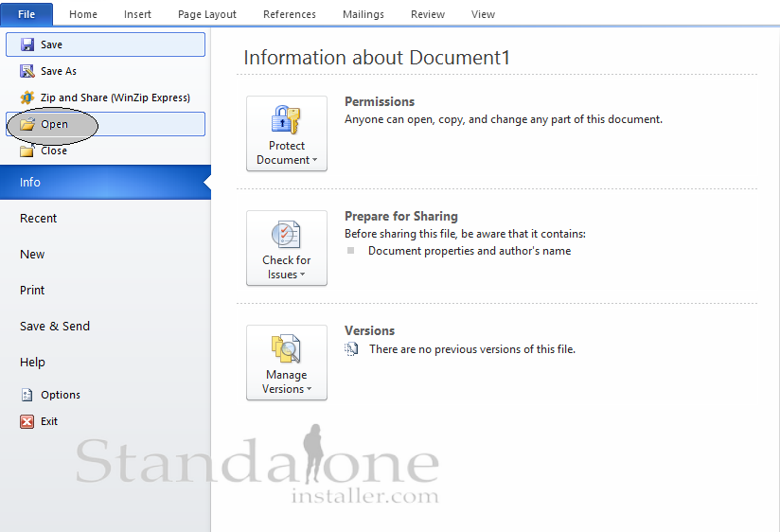This screenshot has width=780, height=532.
Task: Click the Save floppy disk icon
Action: tap(27, 44)
